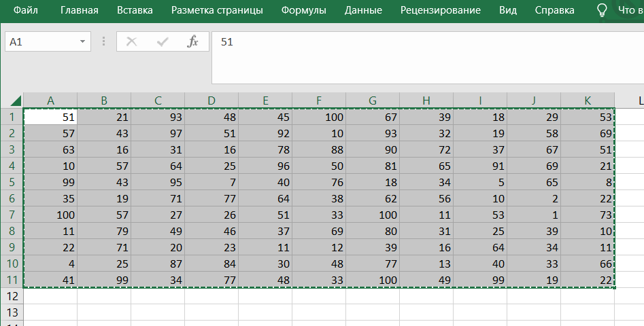This screenshot has width=644, height=326.
Task: Open the Разметка страницы tab
Action: click(x=217, y=10)
